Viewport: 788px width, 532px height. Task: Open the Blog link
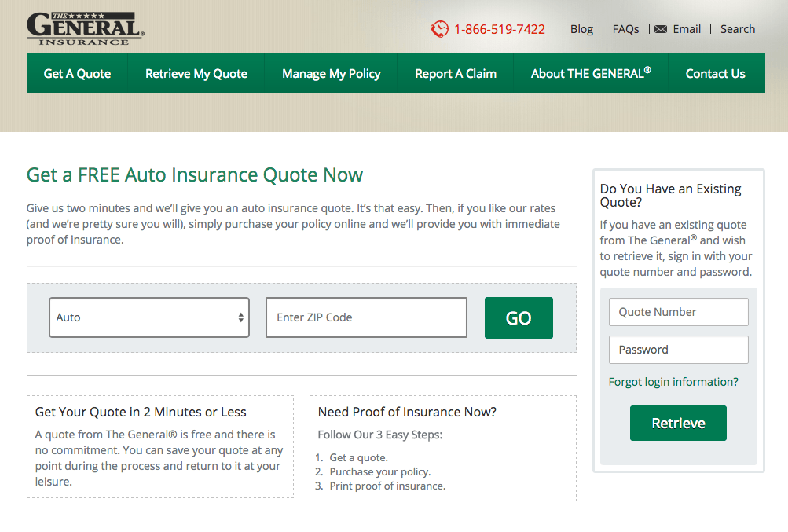581,29
